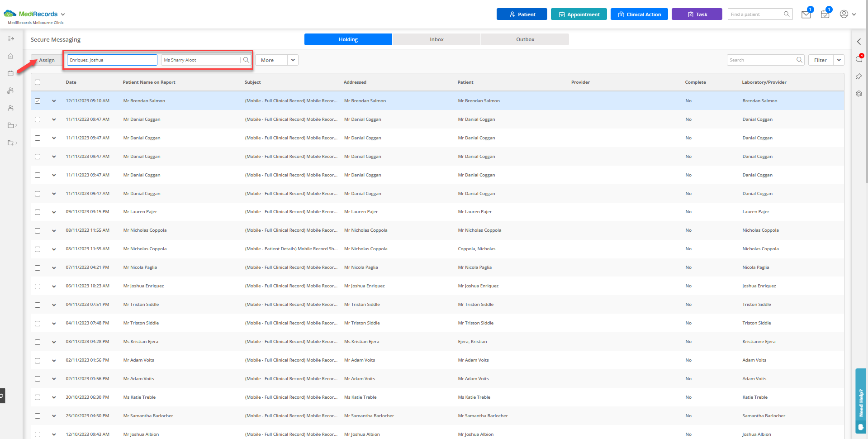Expand the Kristian Ejera row chevron
Screen dimensions: 868x439
point(54,342)
